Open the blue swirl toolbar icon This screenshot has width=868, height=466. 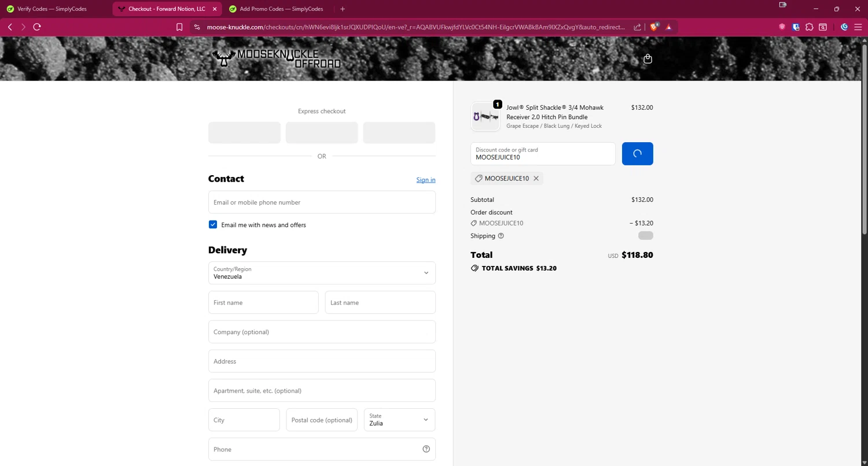pyautogui.click(x=844, y=27)
